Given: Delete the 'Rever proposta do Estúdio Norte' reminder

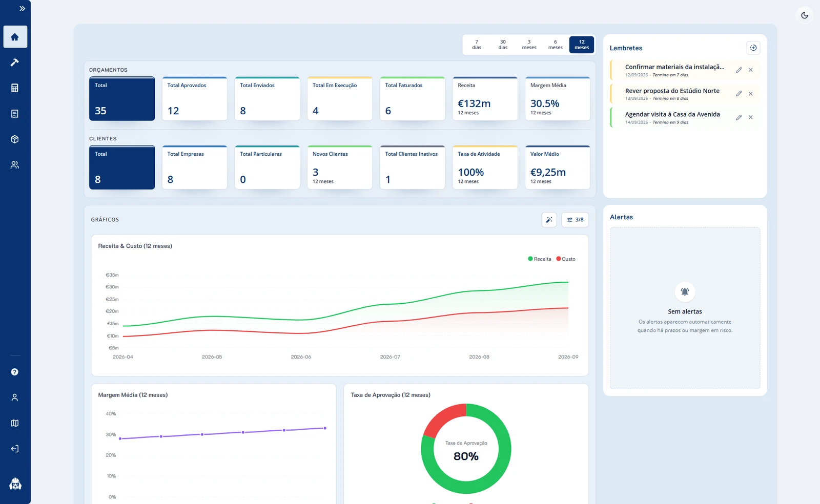Looking at the screenshot, I should pos(751,94).
